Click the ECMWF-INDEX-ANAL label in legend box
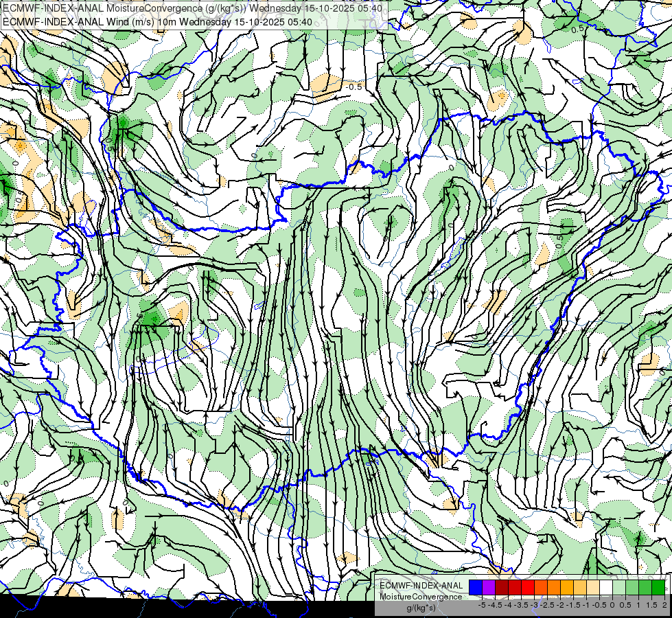Image resolution: width=672 pixels, height=618 pixels. click(x=421, y=586)
